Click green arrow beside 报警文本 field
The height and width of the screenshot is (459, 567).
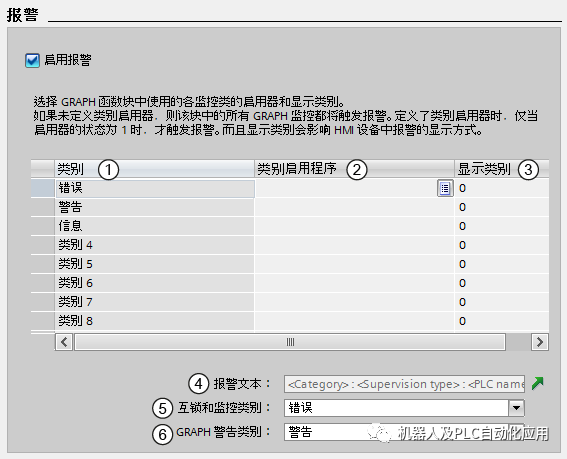[x=538, y=383]
